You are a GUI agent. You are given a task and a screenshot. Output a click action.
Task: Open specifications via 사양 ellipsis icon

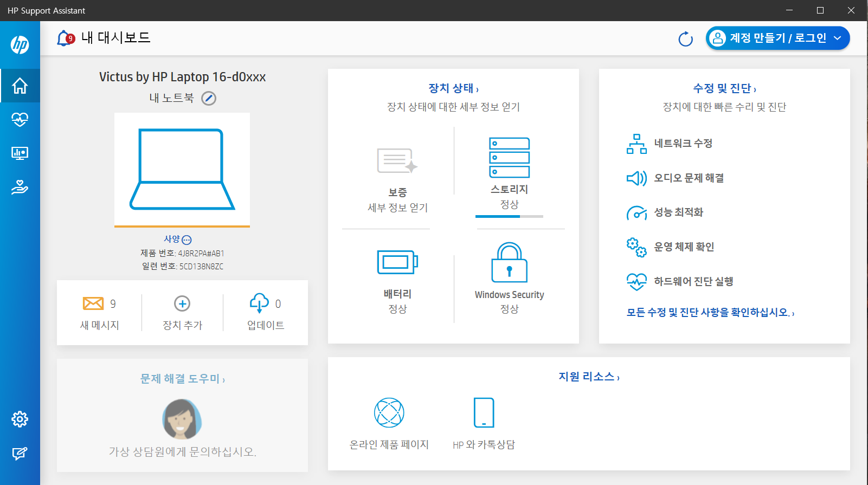pyautogui.click(x=187, y=240)
